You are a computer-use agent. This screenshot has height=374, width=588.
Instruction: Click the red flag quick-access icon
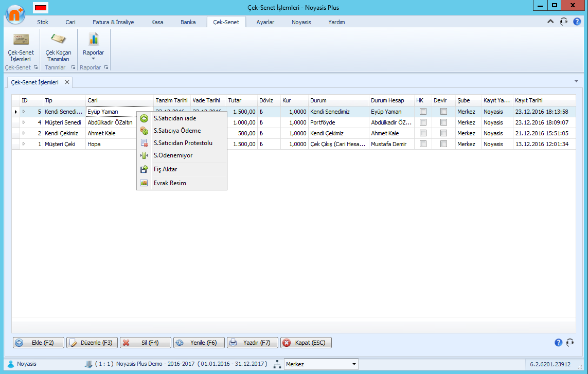[x=41, y=8]
